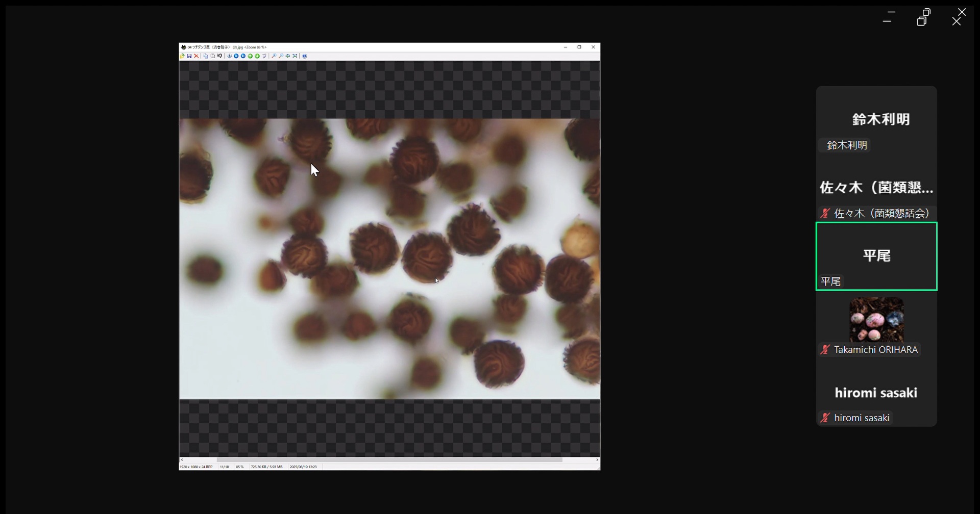Image resolution: width=980 pixels, height=514 pixels.
Task: Switch to fullscreen icon in toolbar
Action: pyautogui.click(x=295, y=56)
